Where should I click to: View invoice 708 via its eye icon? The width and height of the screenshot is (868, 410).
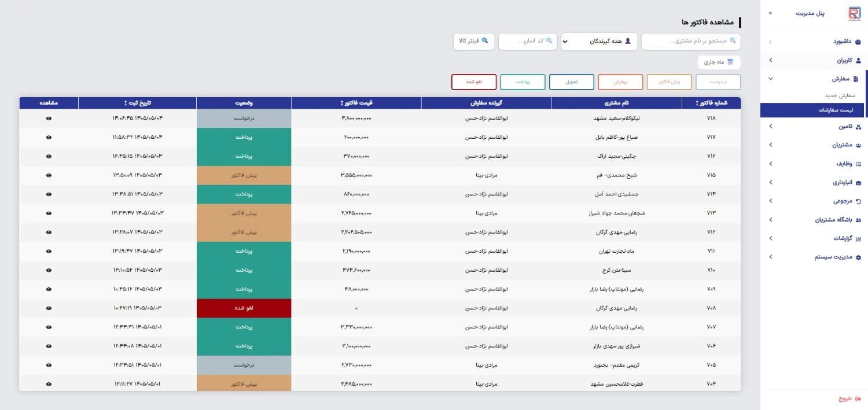click(x=49, y=308)
